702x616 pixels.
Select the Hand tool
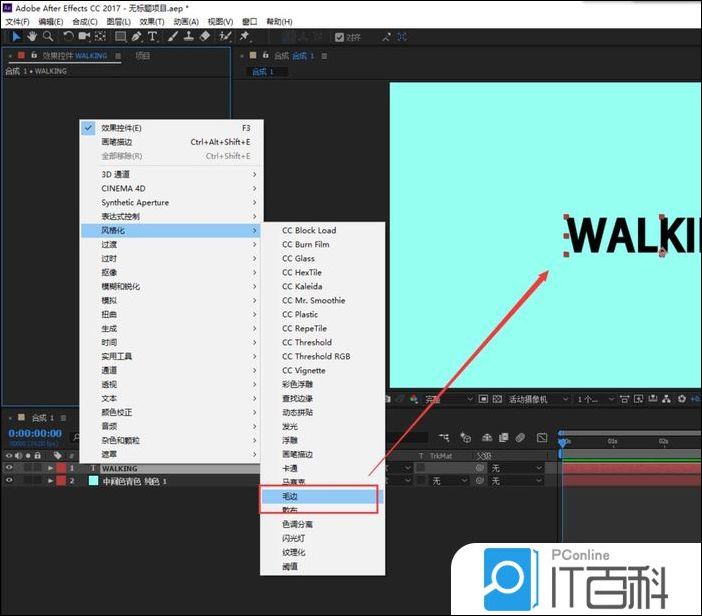pos(32,37)
